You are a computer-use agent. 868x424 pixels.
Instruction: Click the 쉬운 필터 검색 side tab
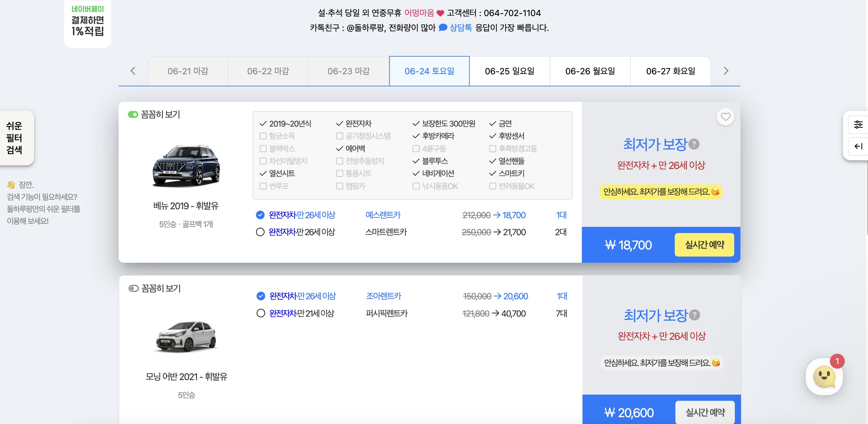point(15,138)
